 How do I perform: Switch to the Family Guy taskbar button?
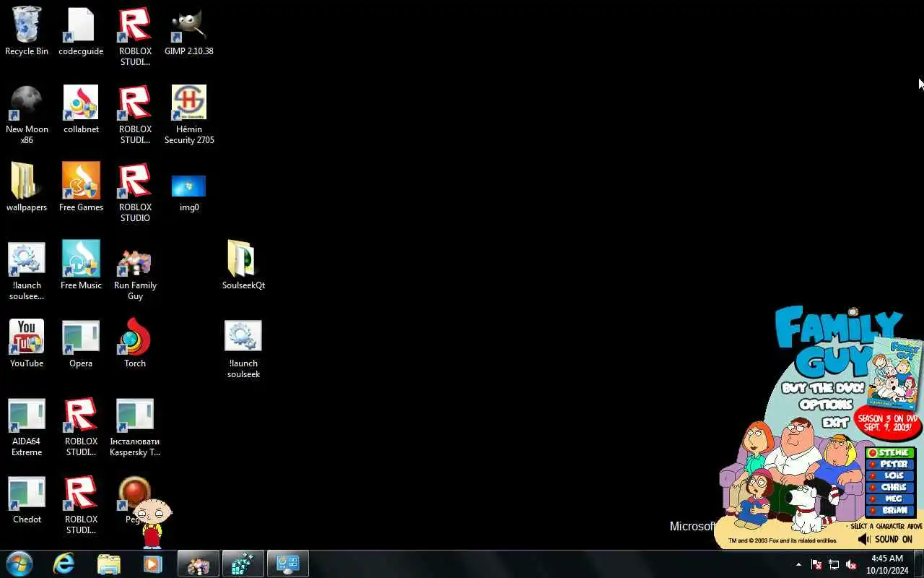click(x=199, y=564)
